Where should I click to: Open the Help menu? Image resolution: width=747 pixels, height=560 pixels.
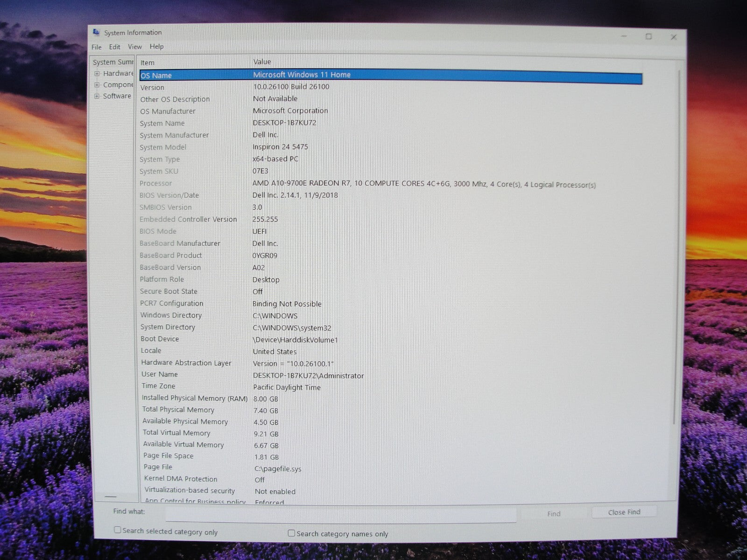[x=156, y=47]
